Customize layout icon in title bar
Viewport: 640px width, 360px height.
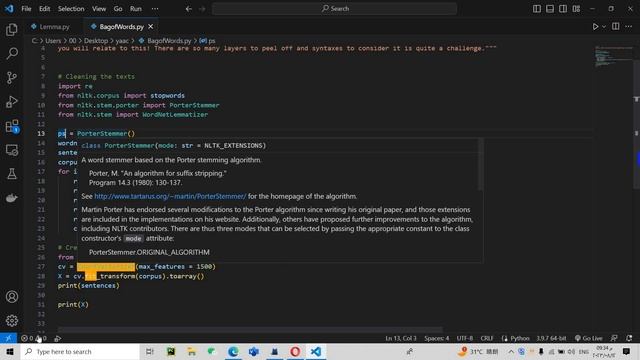pos(576,9)
